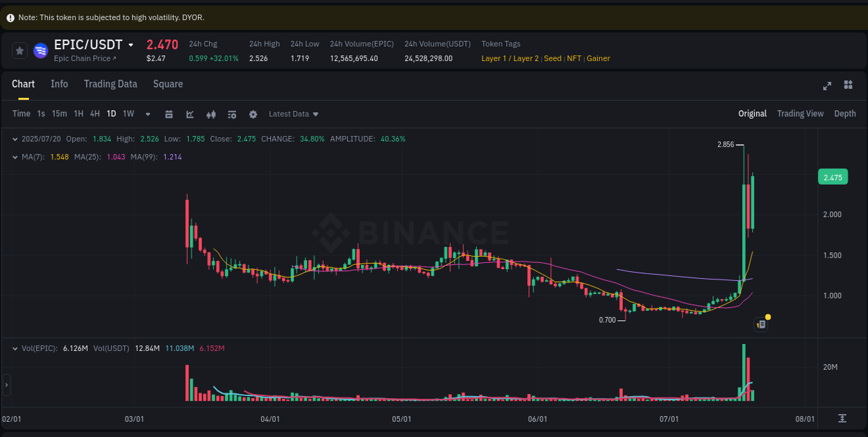Collapse the Vol(EPIC) indicator row
Screen dimensions: 868x437
(15, 348)
